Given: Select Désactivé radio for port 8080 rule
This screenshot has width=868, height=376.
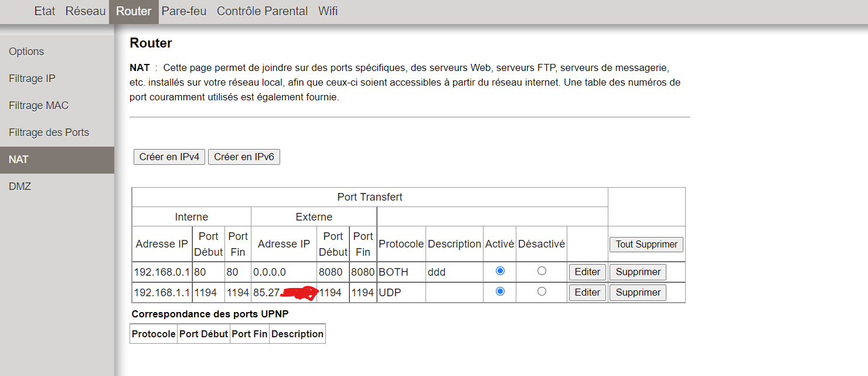Looking at the screenshot, I should [x=542, y=271].
